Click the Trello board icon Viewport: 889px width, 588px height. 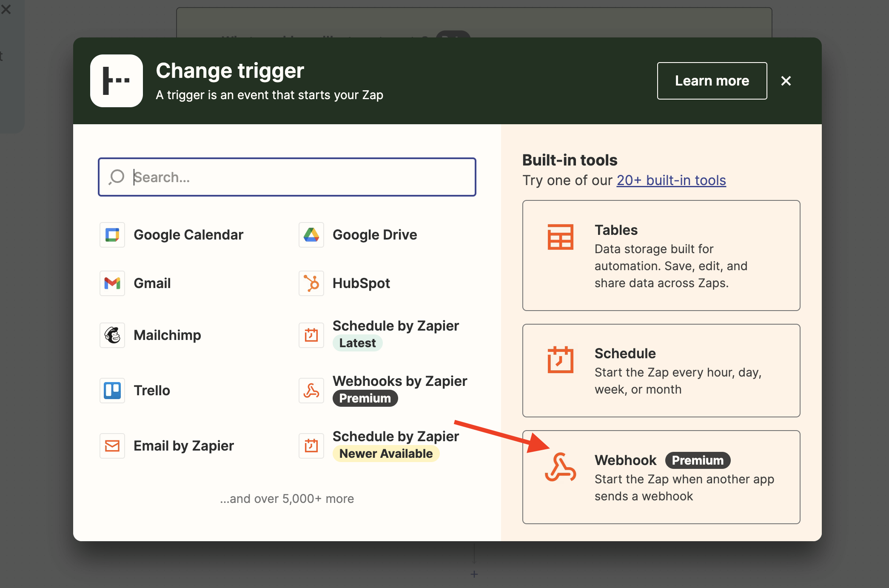112,391
